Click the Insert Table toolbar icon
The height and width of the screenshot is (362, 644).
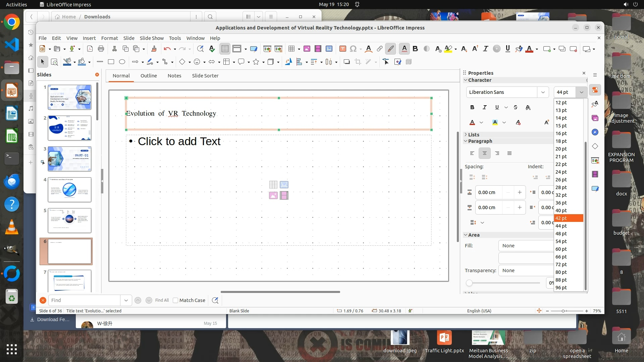click(x=291, y=49)
